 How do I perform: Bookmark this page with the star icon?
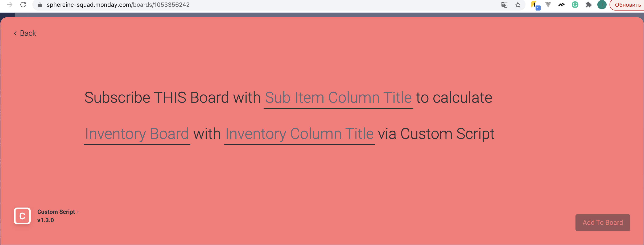pyautogui.click(x=518, y=5)
